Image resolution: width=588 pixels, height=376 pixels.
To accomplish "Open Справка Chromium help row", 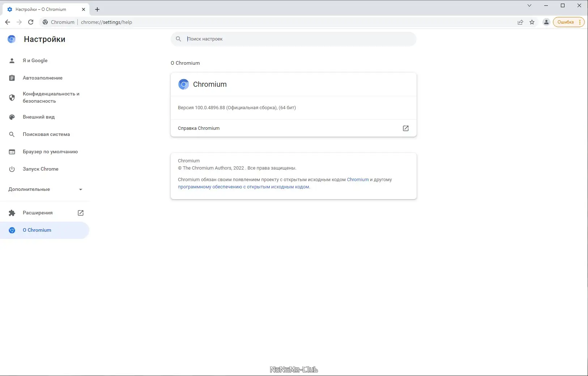I will [x=294, y=128].
